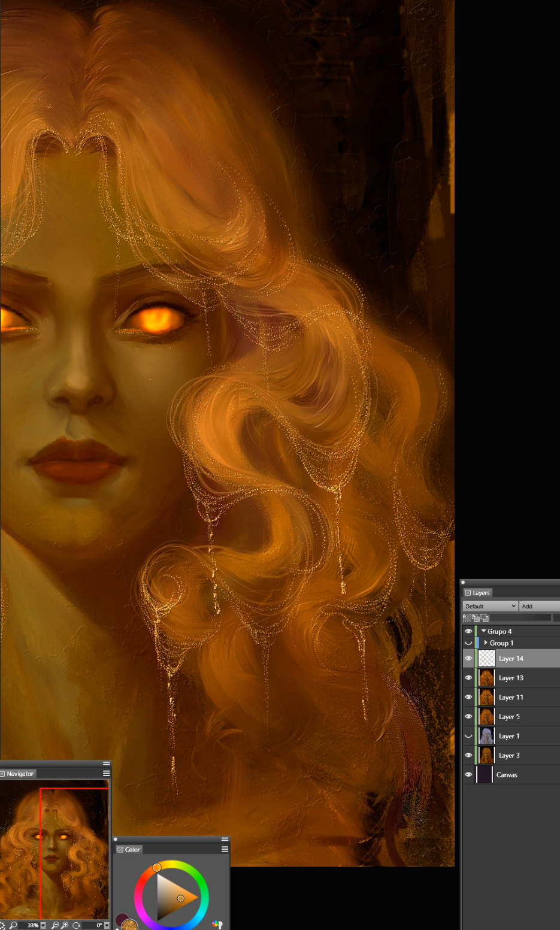Hide Layer 5
This screenshot has height=930, width=560.
(x=468, y=716)
